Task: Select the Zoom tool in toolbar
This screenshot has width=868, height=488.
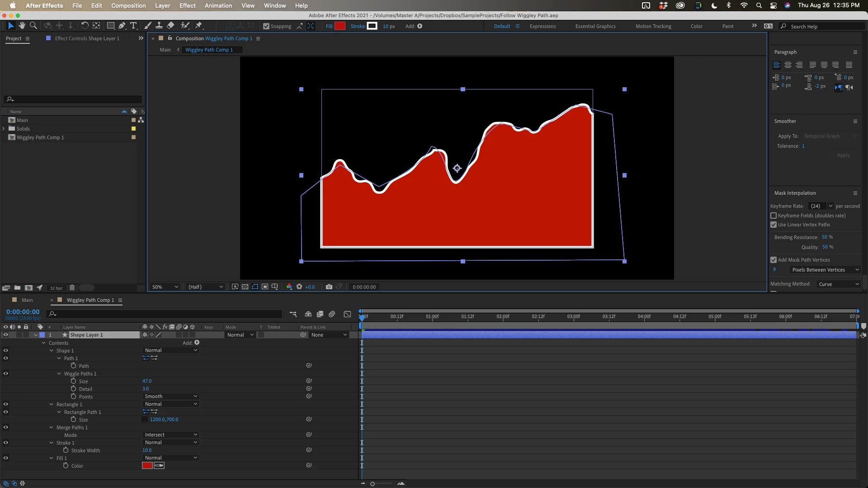Action: tap(33, 26)
